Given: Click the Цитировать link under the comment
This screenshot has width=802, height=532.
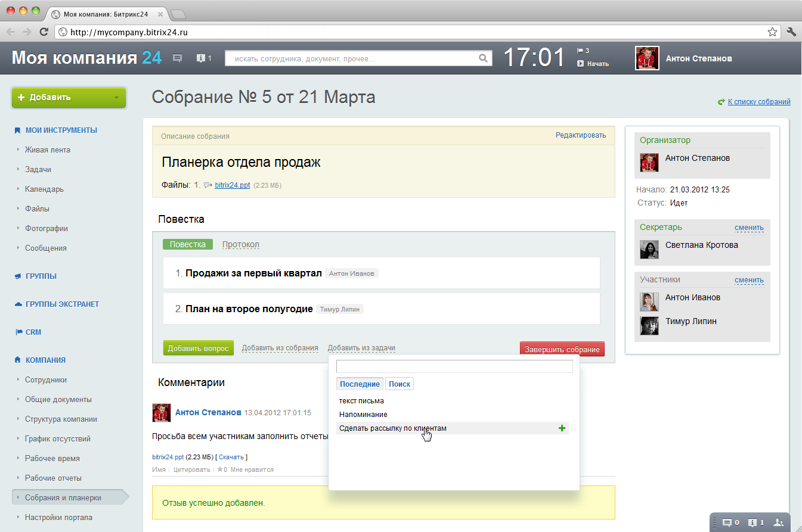Looking at the screenshot, I should 192,469.
